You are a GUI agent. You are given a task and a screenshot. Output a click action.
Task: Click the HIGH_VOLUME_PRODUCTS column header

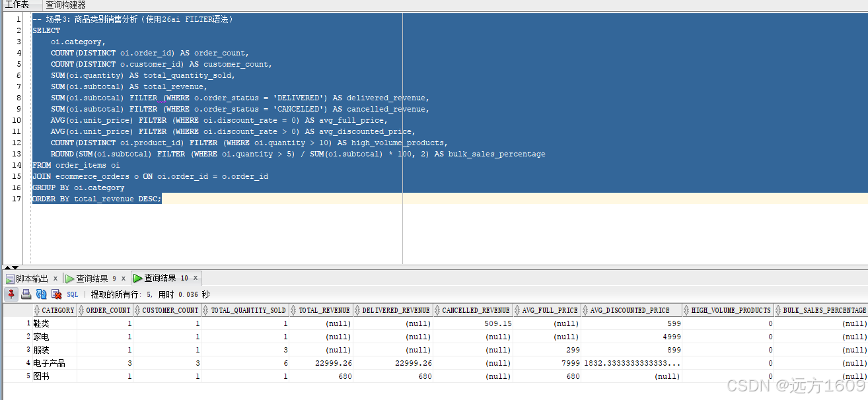[x=728, y=310]
